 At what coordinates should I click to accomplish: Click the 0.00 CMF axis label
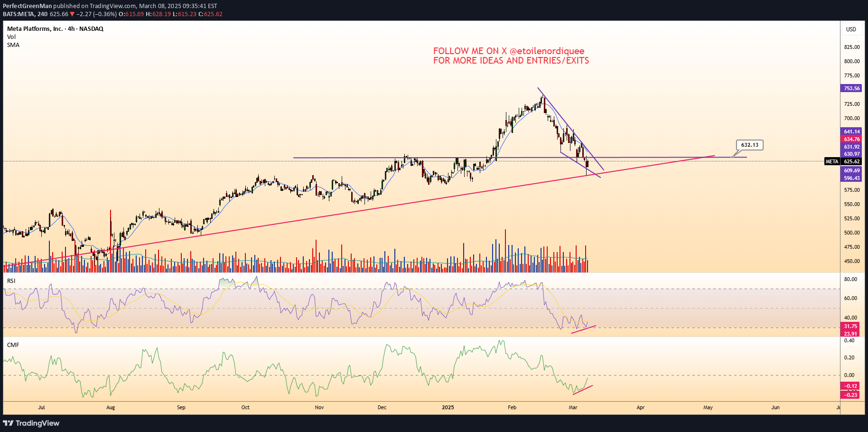pos(849,375)
